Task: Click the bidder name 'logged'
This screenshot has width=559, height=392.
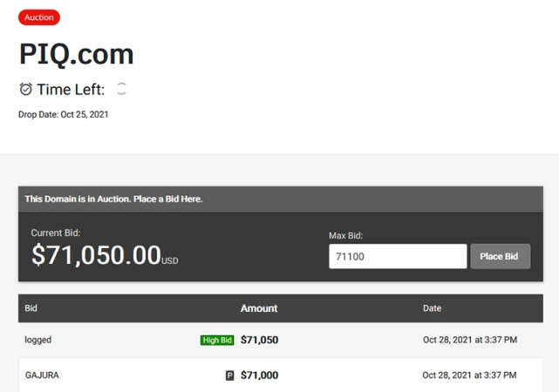Action: [x=38, y=340]
